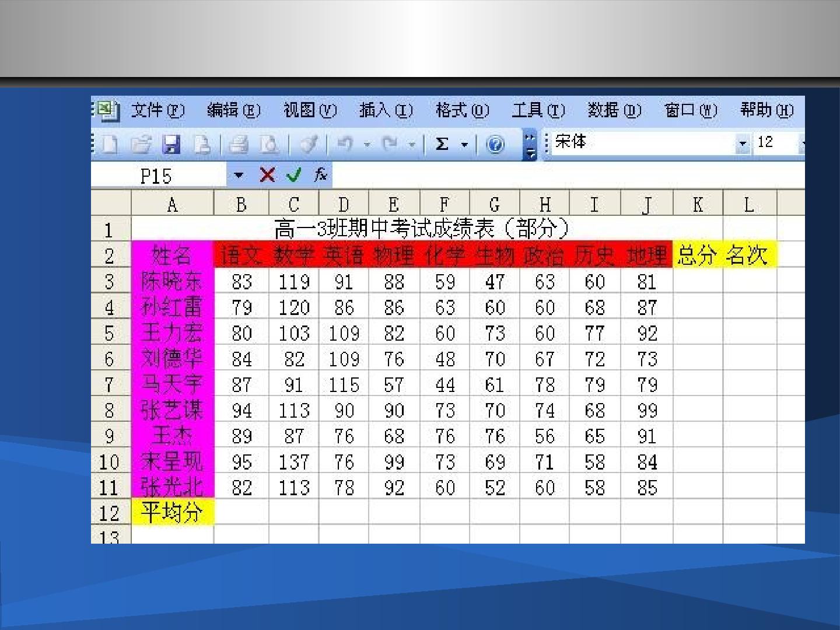The height and width of the screenshot is (630, 840).
Task: Click the AutoSum sigma icon
Action: tap(443, 144)
